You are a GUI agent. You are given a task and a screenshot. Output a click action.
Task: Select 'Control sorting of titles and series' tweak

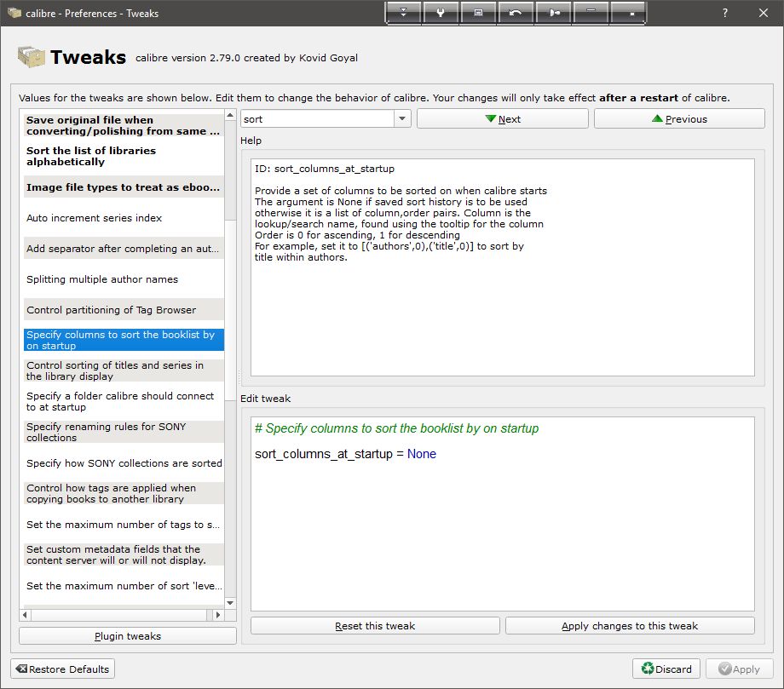124,370
